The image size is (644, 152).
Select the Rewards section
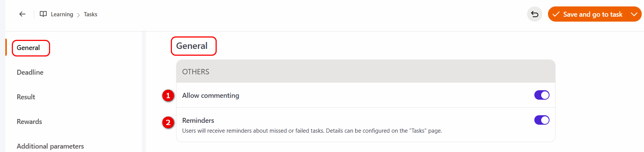coord(29,122)
